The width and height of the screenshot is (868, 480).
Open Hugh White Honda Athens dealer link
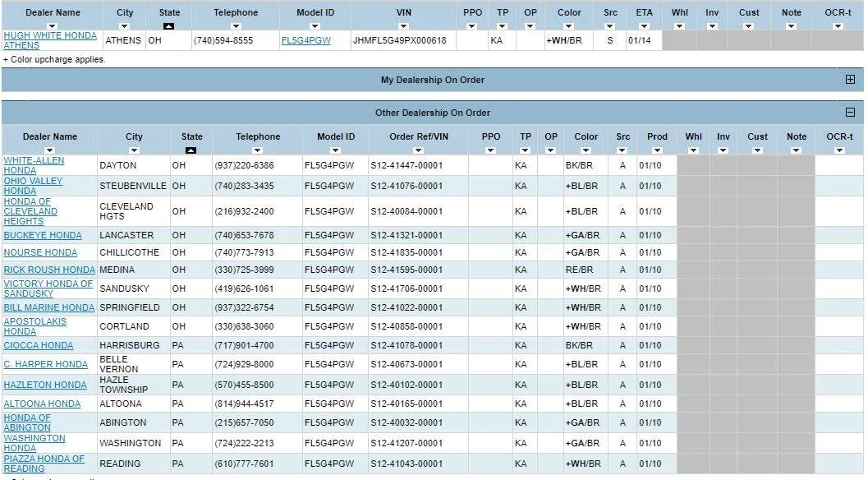[50, 40]
